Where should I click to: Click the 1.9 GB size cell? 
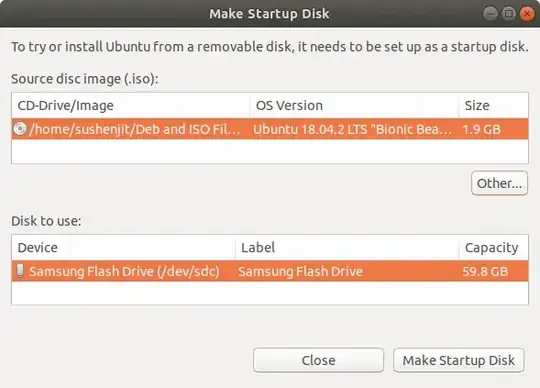point(481,129)
